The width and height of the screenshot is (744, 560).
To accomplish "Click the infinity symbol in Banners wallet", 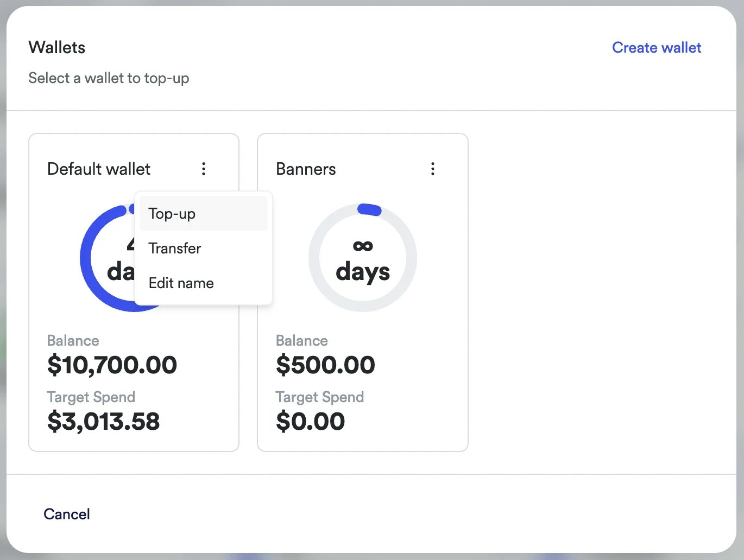I will pyautogui.click(x=362, y=245).
